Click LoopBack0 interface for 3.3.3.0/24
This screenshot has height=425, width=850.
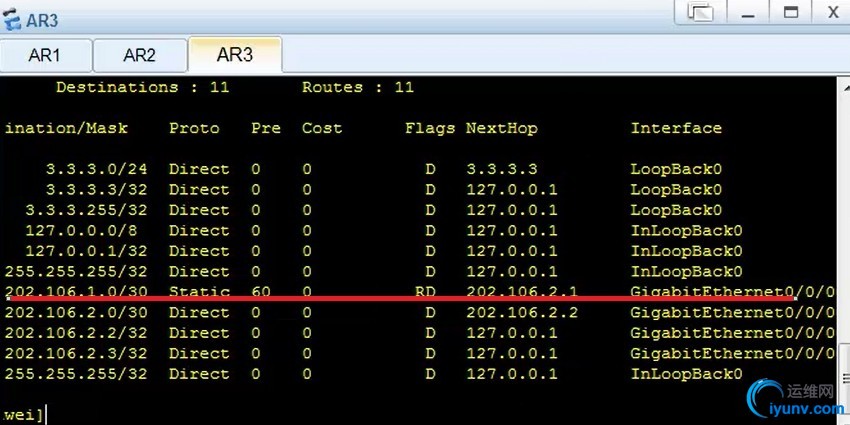pos(676,169)
